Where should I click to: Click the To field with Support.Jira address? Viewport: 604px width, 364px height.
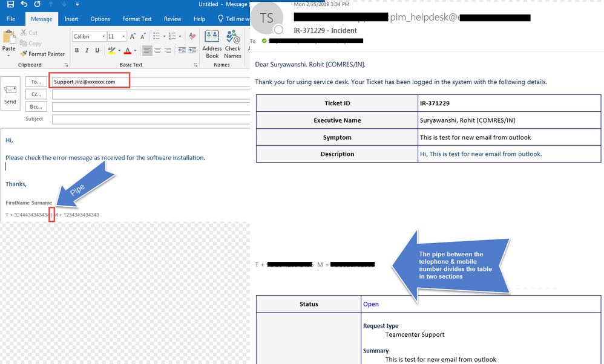tap(151, 82)
